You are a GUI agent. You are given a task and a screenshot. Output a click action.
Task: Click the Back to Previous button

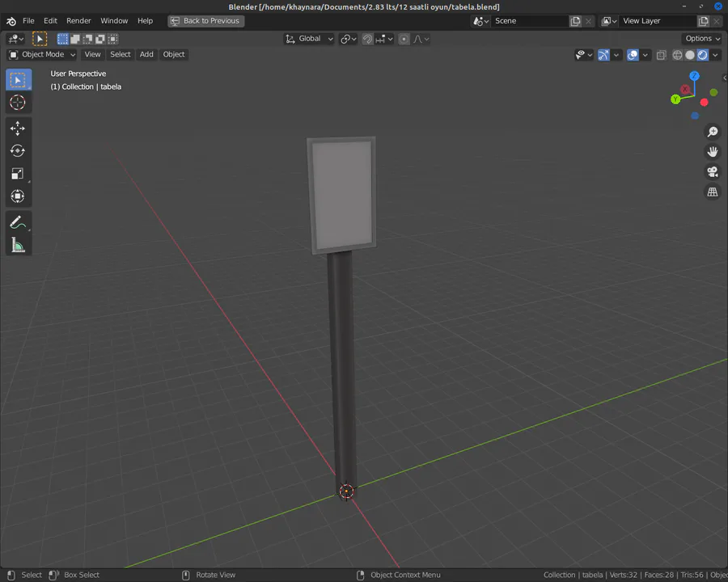pyautogui.click(x=206, y=21)
